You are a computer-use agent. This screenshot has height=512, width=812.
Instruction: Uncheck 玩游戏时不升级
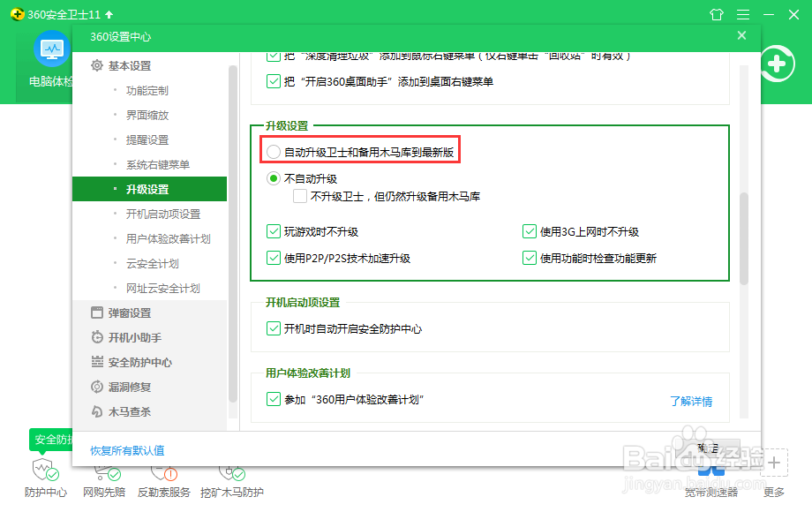(274, 231)
